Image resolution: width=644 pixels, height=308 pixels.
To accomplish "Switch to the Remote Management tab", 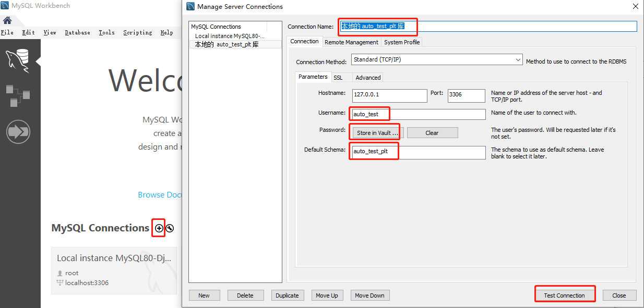I will [x=351, y=42].
